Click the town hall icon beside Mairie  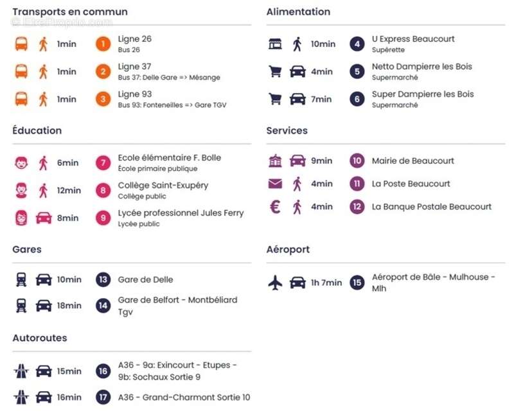tap(275, 161)
